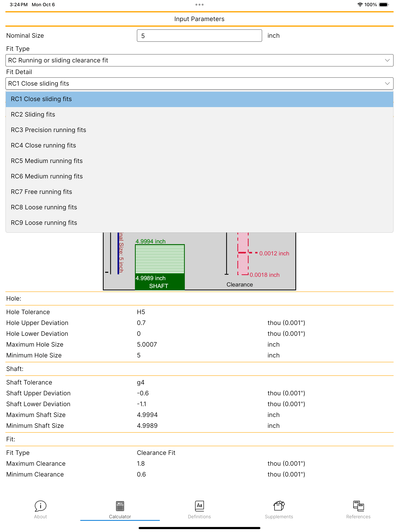Screen dimensions: 399x532
Task: Open the Supplements tab icon
Action: pyautogui.click(x=279, y=506)
